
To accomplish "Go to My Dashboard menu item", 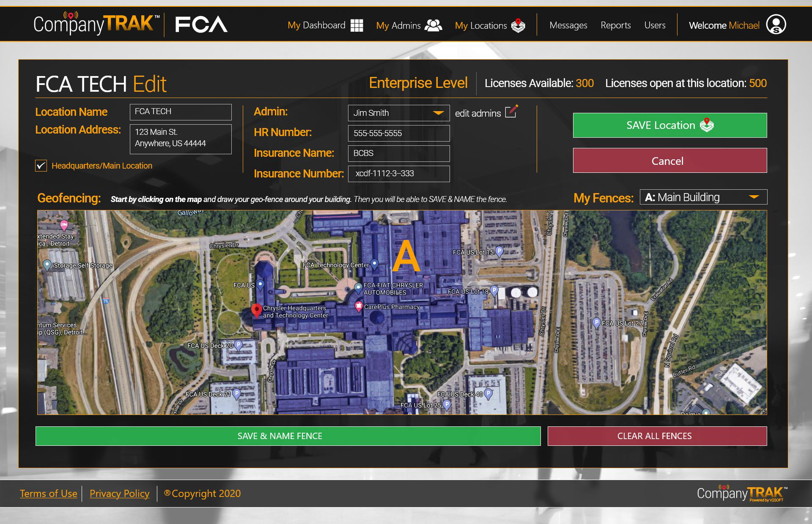I will tap(316, 25).
